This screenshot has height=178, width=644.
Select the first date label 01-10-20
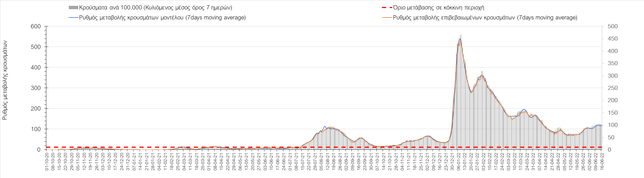coord(47,161)
